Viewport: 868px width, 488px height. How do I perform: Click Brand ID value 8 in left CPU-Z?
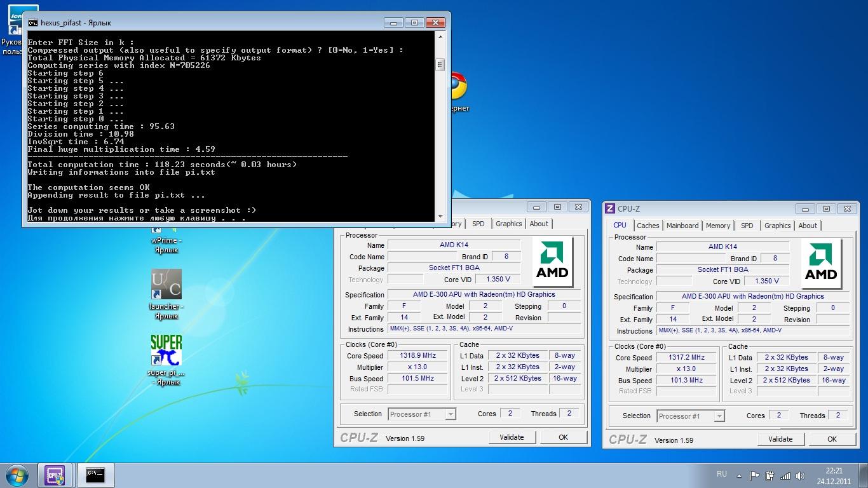[506, 257]
